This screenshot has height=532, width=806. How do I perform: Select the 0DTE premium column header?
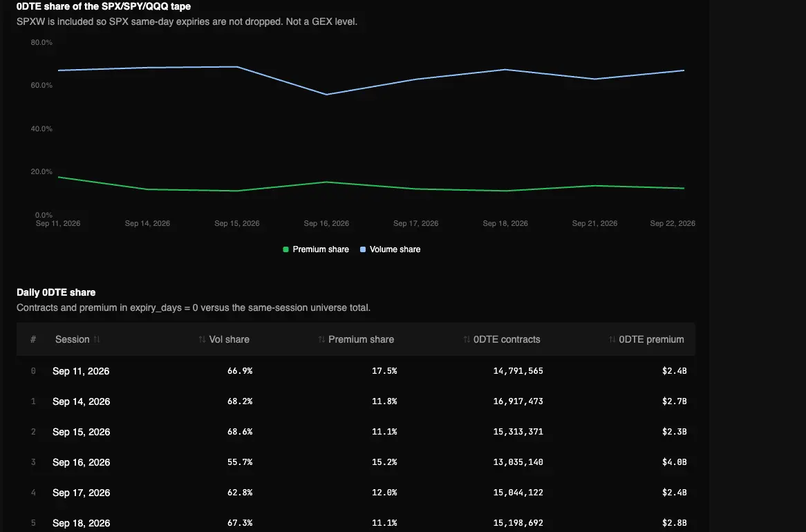tap(651, 339)
